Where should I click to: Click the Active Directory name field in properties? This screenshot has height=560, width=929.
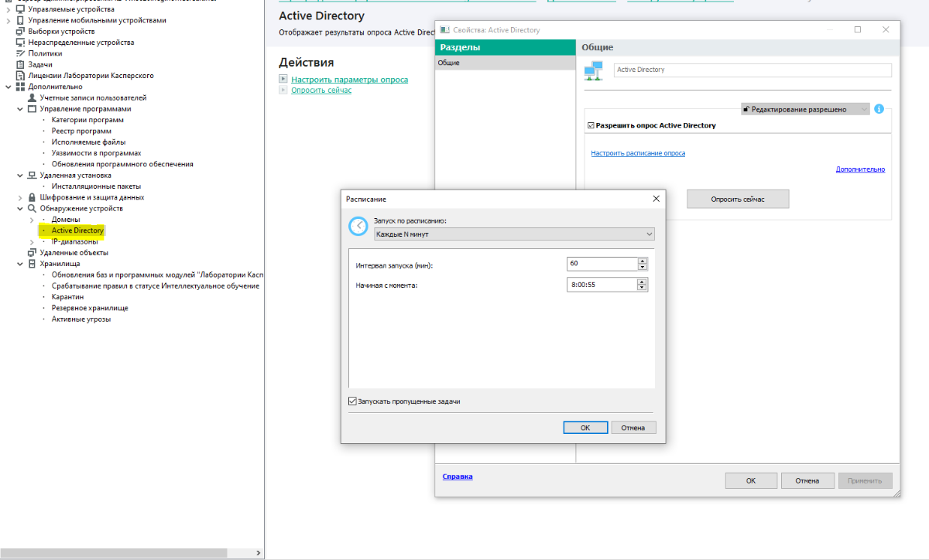752,70
